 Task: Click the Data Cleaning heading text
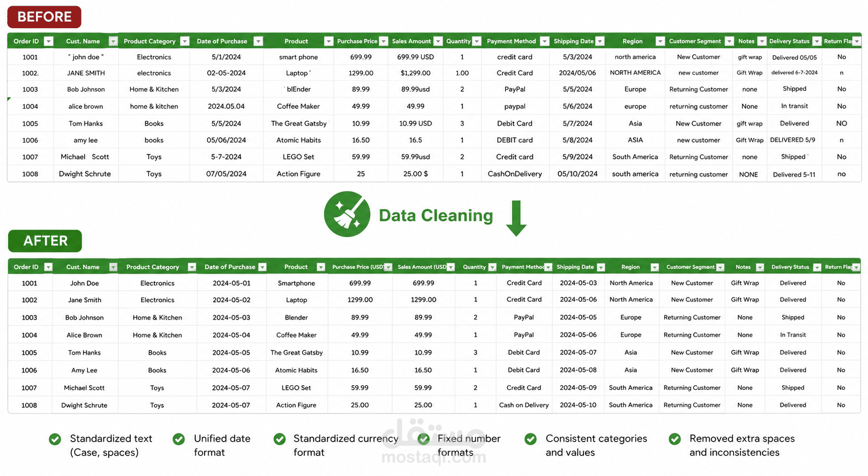(436, 215)
